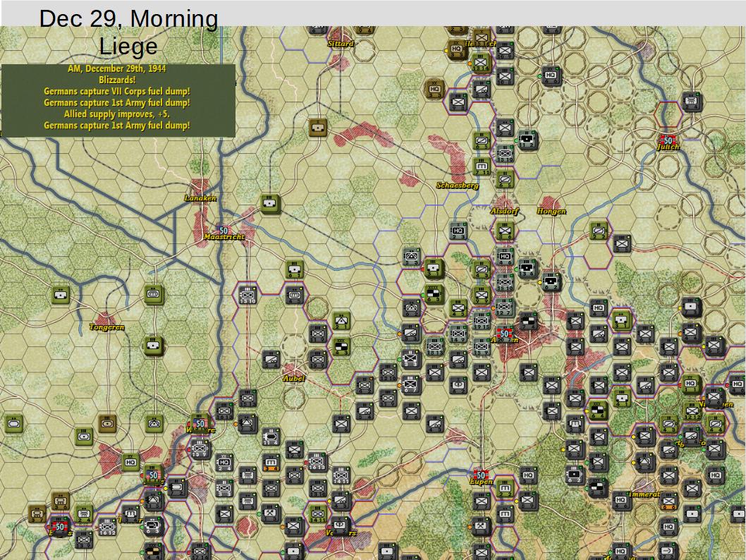
Task: Select green HQ counter labeled 1 1
Action: coord(691,384)
